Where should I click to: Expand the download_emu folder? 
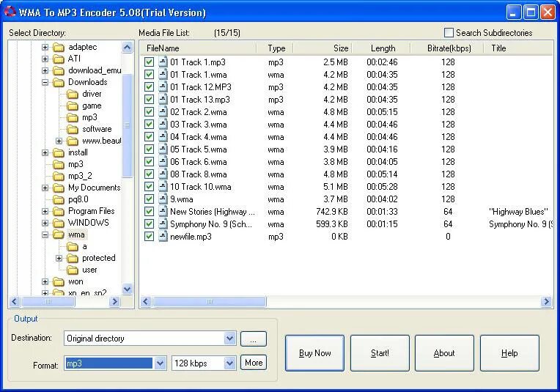coord(45,70)
